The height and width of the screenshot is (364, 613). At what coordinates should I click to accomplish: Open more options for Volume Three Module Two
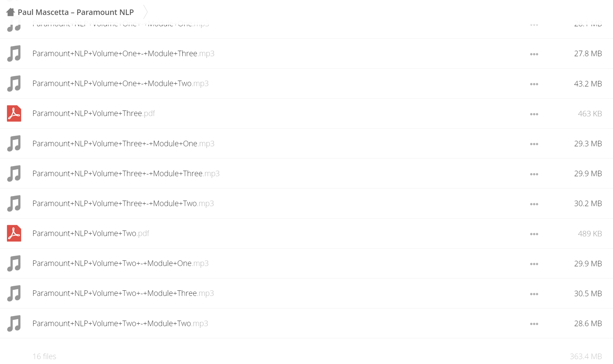[534, 204]
